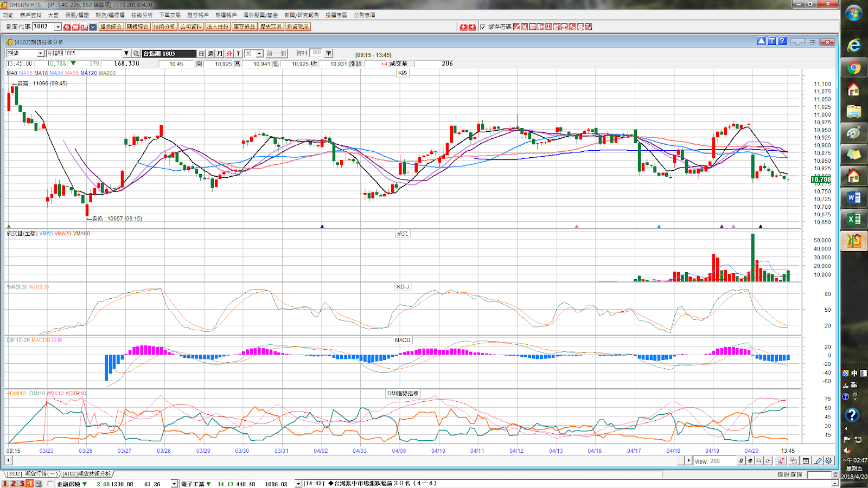Open the 電子工業 sector dropdown
The height and width of the screenshot is (488, 868).
click(298, 484)
